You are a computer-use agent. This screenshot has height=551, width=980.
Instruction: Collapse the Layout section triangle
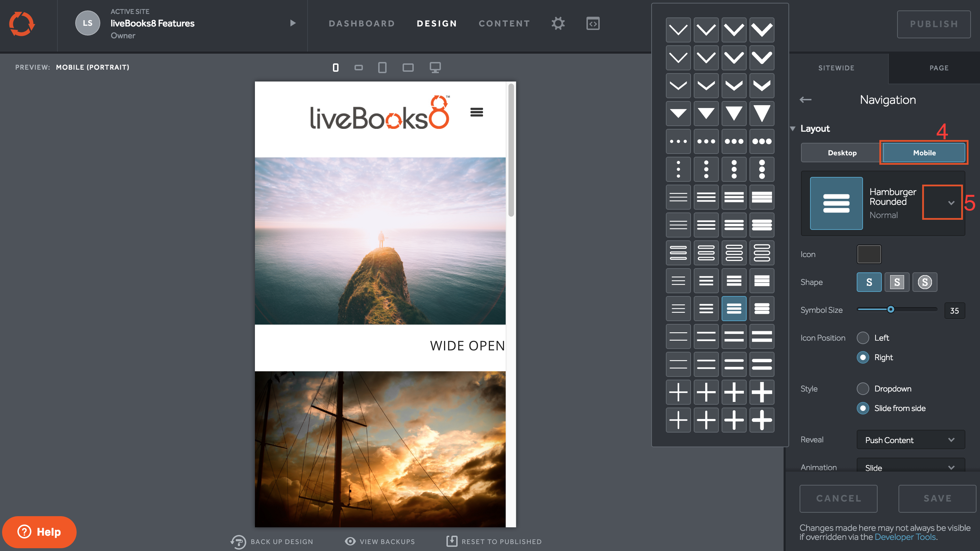(x=793, y=129)
